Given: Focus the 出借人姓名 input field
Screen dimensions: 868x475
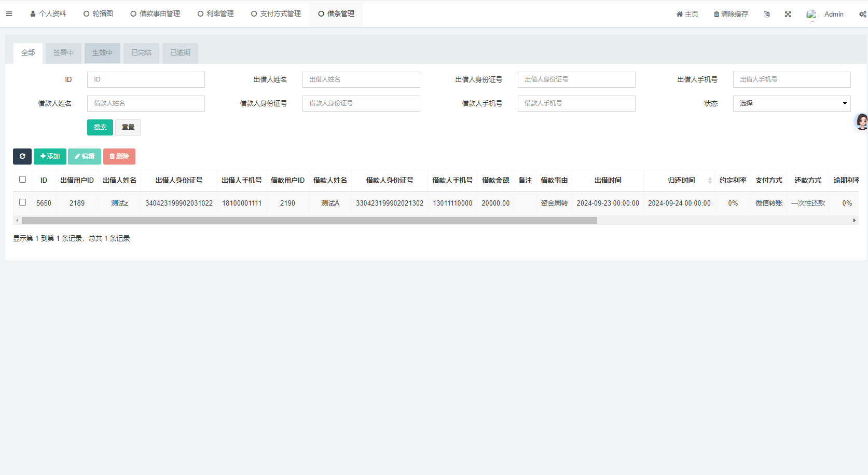Looking at the screenshot, I should (x=361, y=79).
